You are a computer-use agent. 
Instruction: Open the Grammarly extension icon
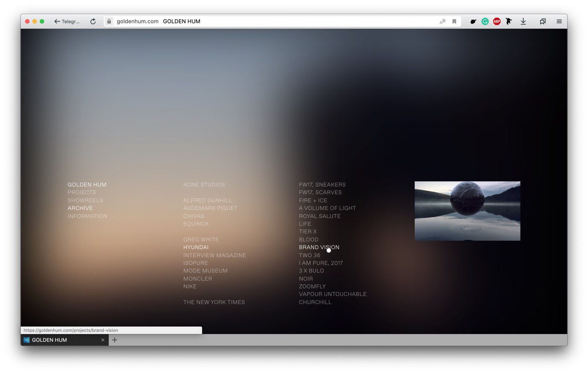[485, 21]
